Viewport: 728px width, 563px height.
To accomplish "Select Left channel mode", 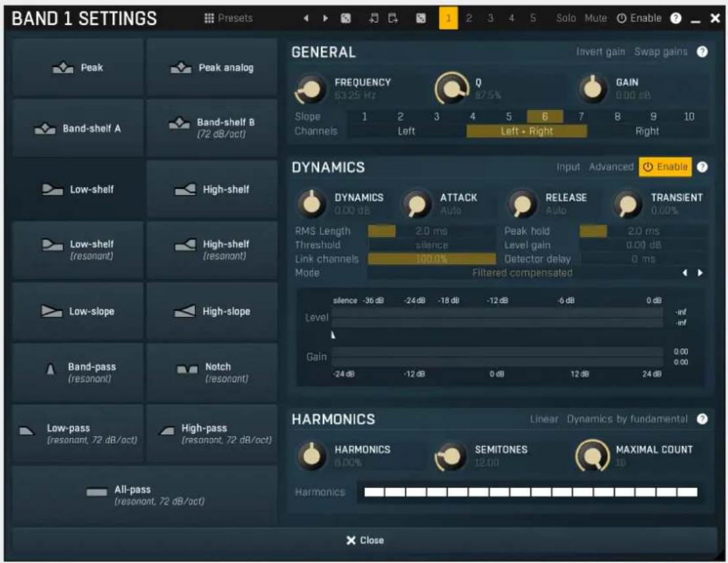I will pos(406,131).
